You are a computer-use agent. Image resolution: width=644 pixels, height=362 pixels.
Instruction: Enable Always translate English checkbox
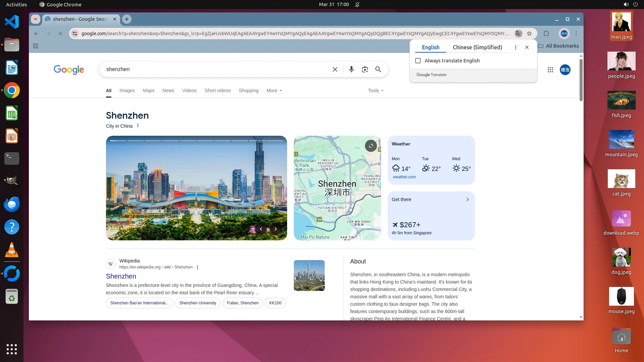(418, 61)
